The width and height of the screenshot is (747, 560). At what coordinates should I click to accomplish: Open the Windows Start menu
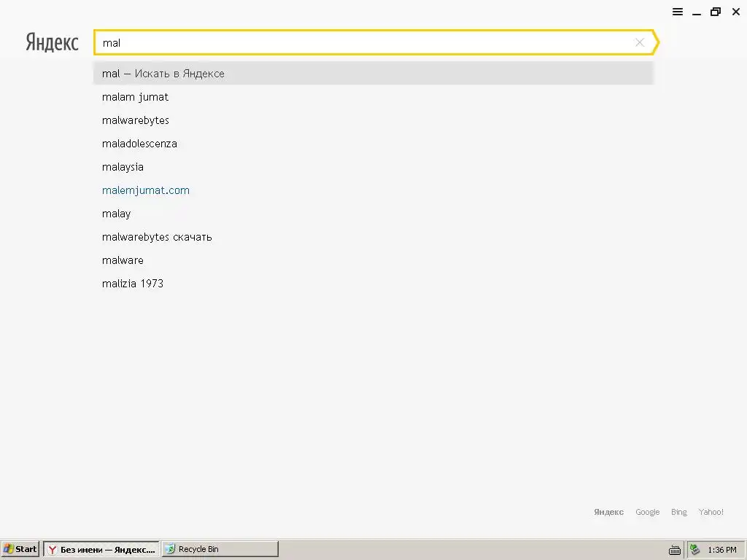[20, 549]
